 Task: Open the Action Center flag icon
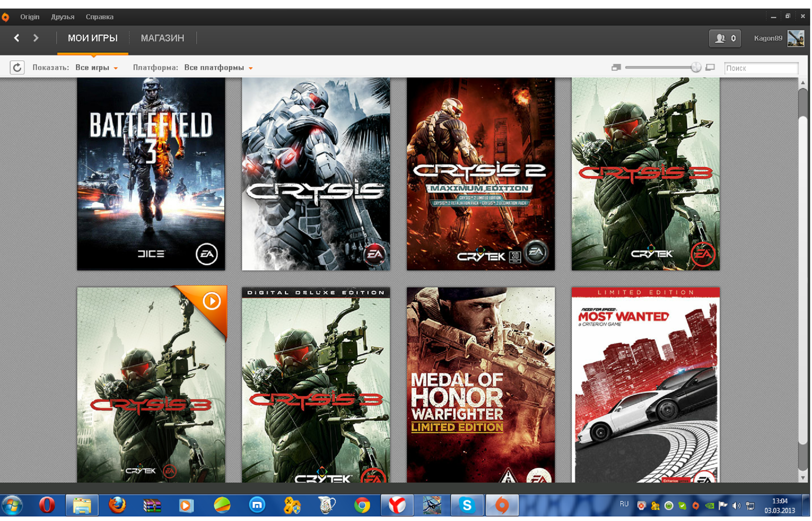(x=723, y=506)
